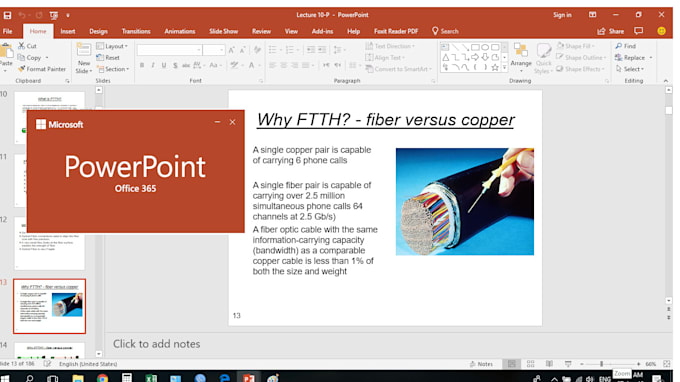Click the Text Direction button
The width and height of the screenshot is (680, 382).
click(390, 46)
